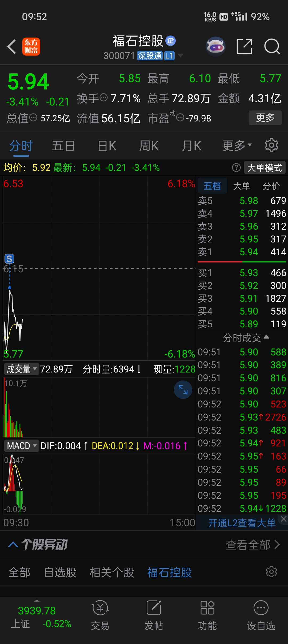Tap the L1 level badge

tap(169, 56)
